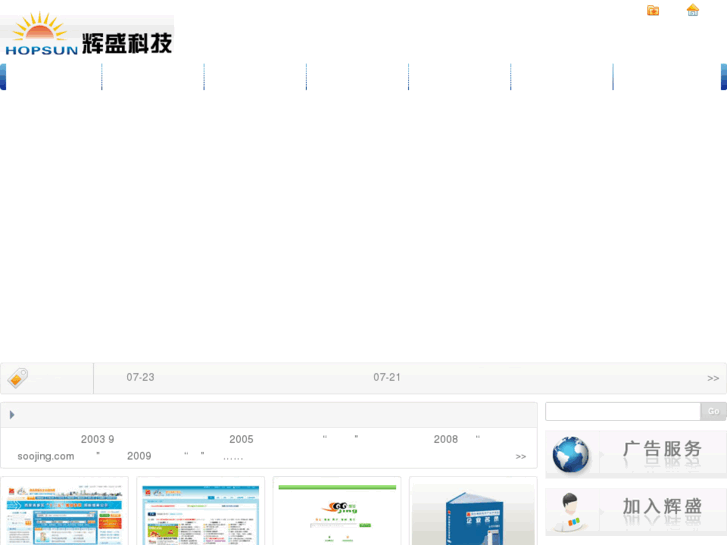
Task: Click the soojing.com text
Action: 46,456
